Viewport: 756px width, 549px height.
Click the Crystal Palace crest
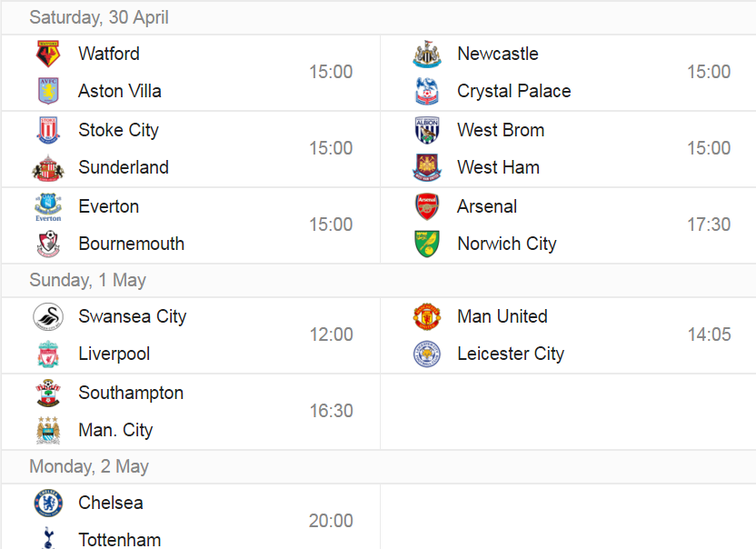(x=427, y=91)
